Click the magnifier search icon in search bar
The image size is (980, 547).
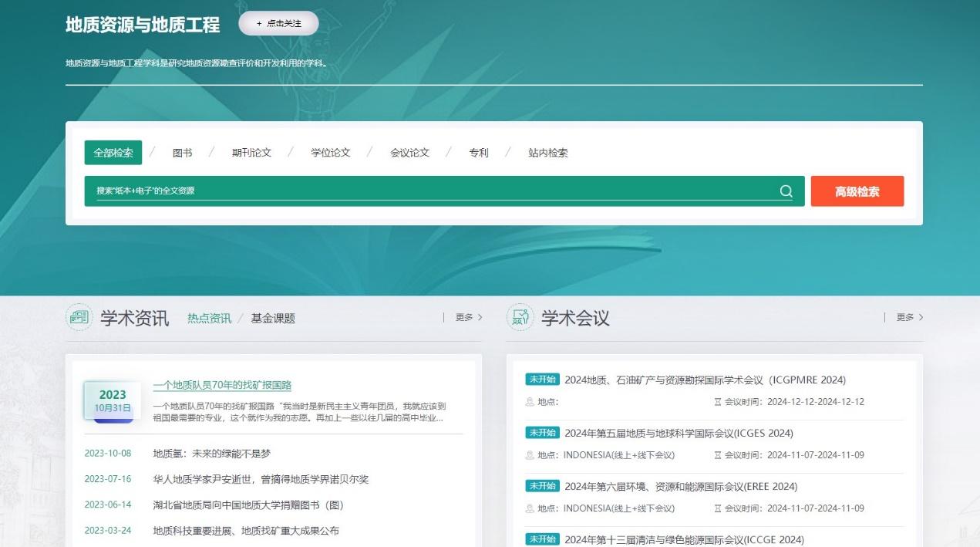[786, 191]
